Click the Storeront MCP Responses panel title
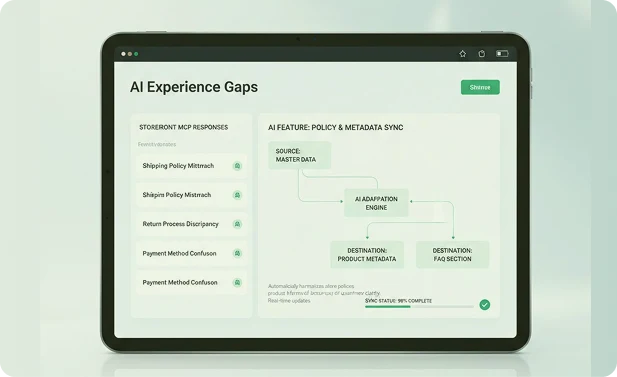Viewport: 617px width, 377px height. (x=184, y=128)
